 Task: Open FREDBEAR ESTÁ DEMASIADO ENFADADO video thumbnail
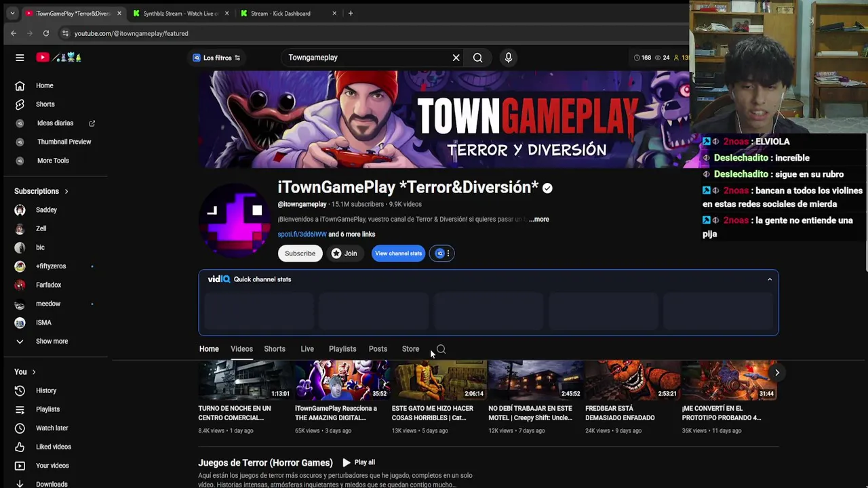[632, 381]
